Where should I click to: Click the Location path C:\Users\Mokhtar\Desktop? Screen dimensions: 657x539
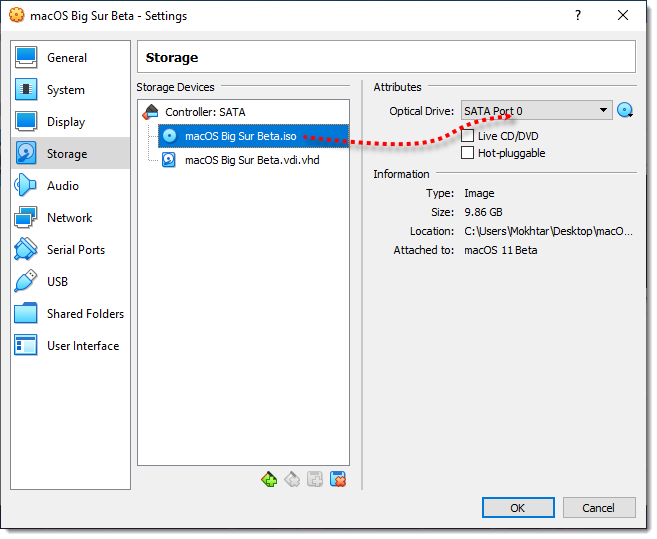click(x=548, y=231)
